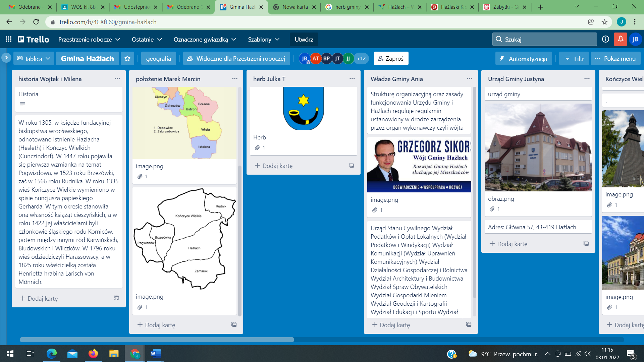Image resolution: width=644 pixels, height=362 pixels.
Task: Open list actions for Urząd Gminy Justyna
Action: pyautogui.click(x=587, y=78)
